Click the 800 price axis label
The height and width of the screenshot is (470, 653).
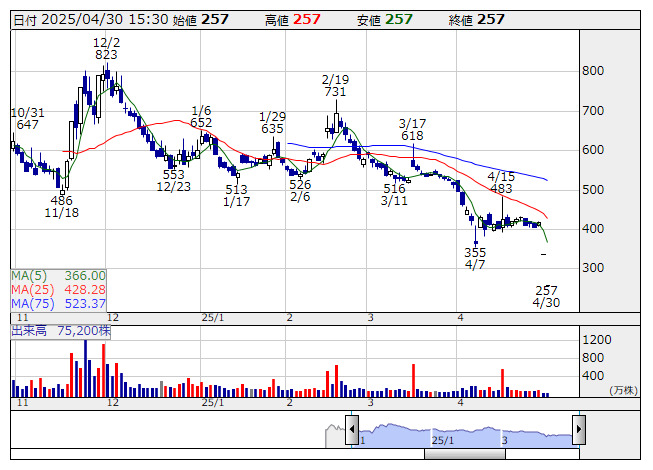click(593, 71)
